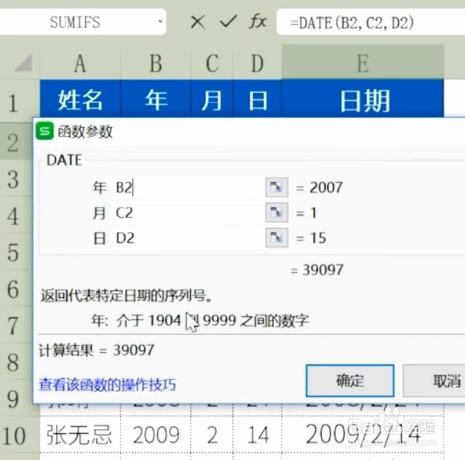Collapse dialog via 年 range selector icon
Viewport: 465px width, 460px height.
pyautogui.click(x=277, y=187)
